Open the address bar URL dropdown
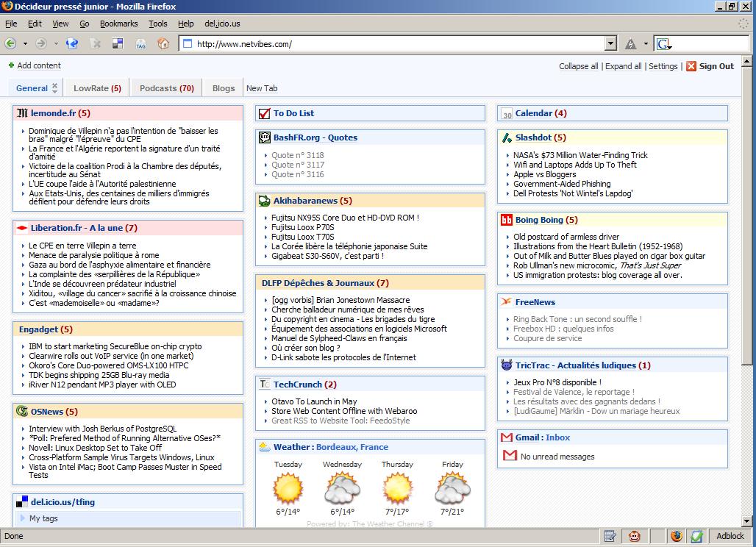 pos(610,44)
